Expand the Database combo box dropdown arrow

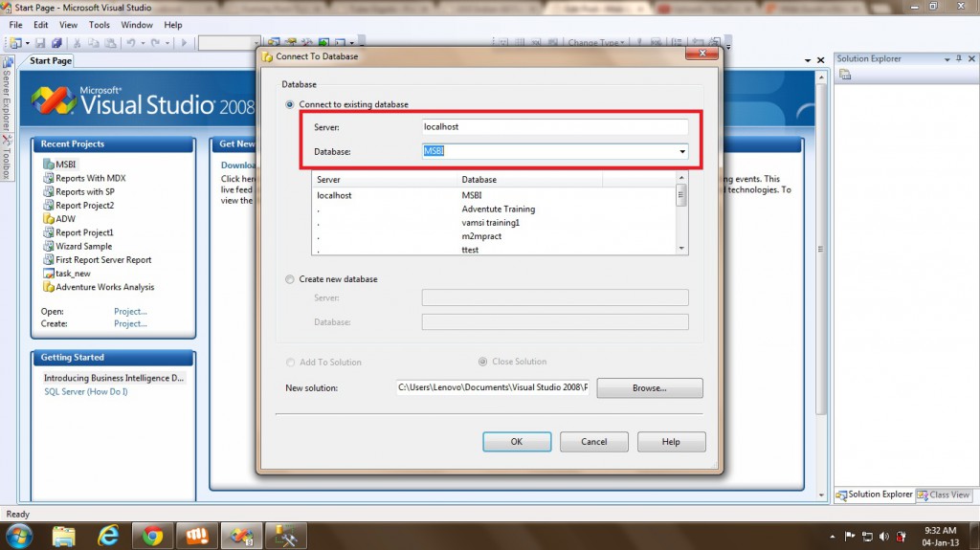[x=682, y=151]
